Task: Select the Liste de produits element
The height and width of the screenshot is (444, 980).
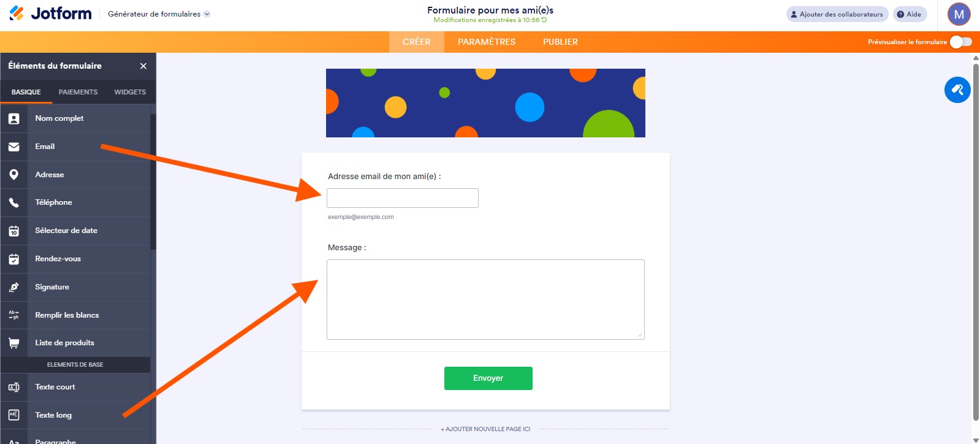Action: (x=64, y=342)
